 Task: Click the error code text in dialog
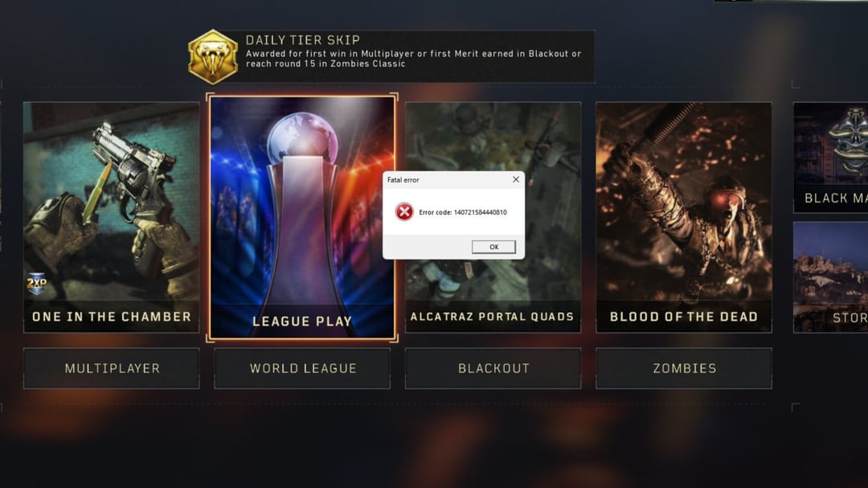[x=463, y=212]
